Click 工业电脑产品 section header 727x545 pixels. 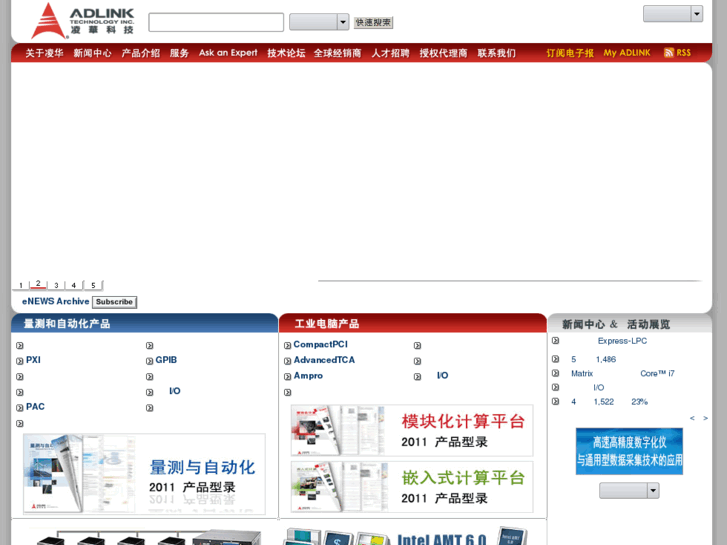[x=413, y=323]
